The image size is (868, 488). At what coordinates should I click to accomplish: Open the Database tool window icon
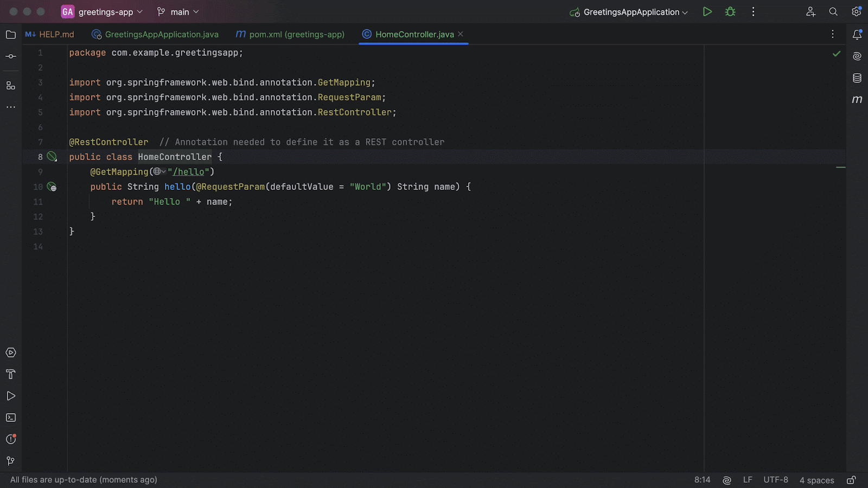[857, 78]
